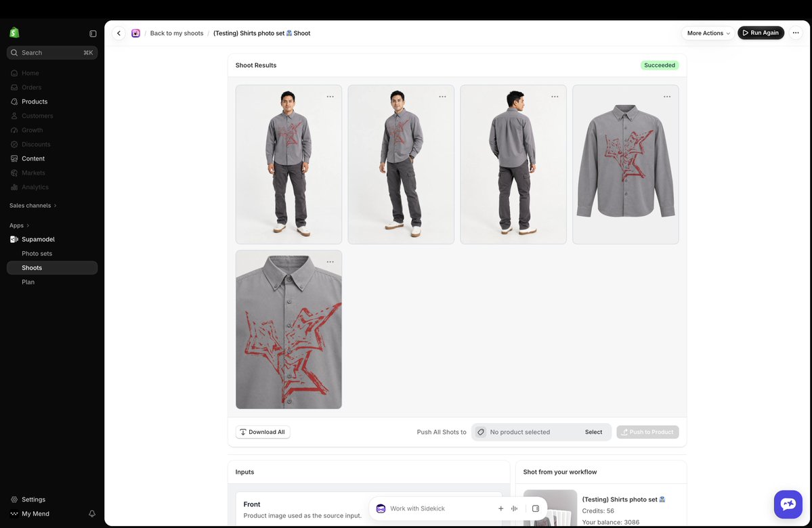Open Orders in the sidebar

pyautogui.click(x=51, y=87)
